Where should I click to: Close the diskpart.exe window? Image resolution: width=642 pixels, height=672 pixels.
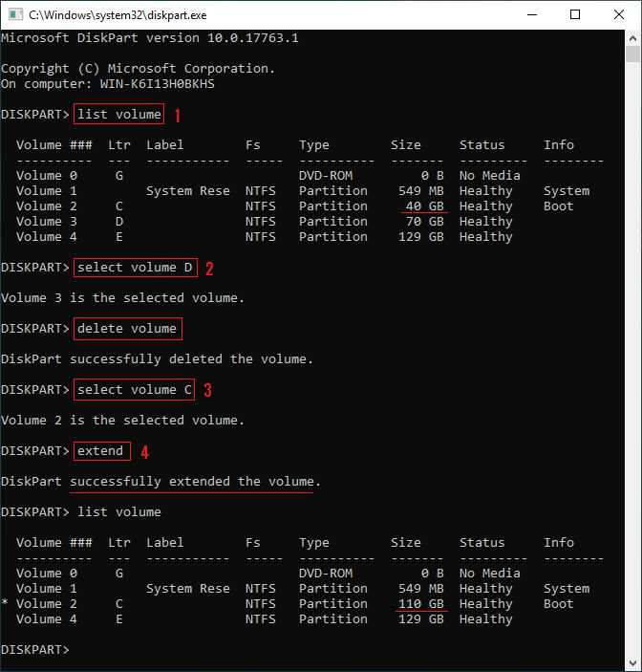pyautogui.click(x=618, y=15)
